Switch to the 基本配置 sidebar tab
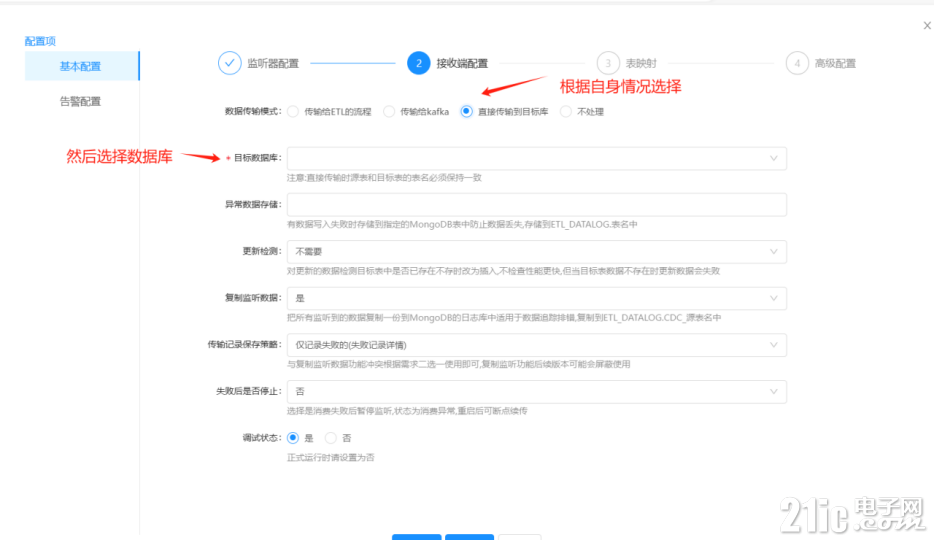The width and height of the screenshot is (934, 540). pyautogui.click(x=82, y=66)
